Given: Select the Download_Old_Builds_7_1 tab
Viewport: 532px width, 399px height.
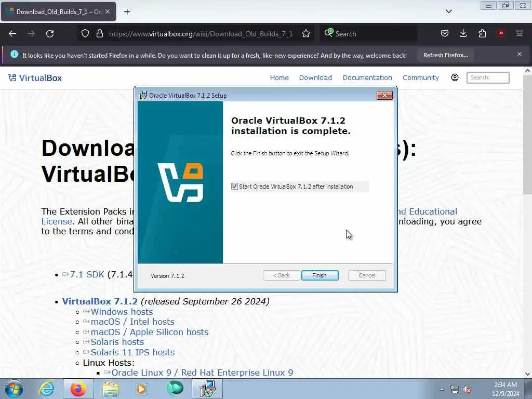Looking at the screenshot, I should click(58, 11).
